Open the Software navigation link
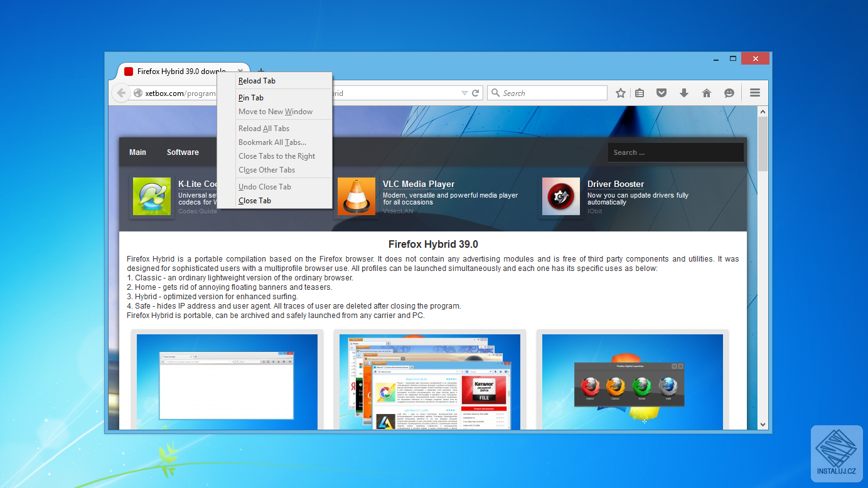The width and height of the screenshot is (868, 488). [183, 152]
